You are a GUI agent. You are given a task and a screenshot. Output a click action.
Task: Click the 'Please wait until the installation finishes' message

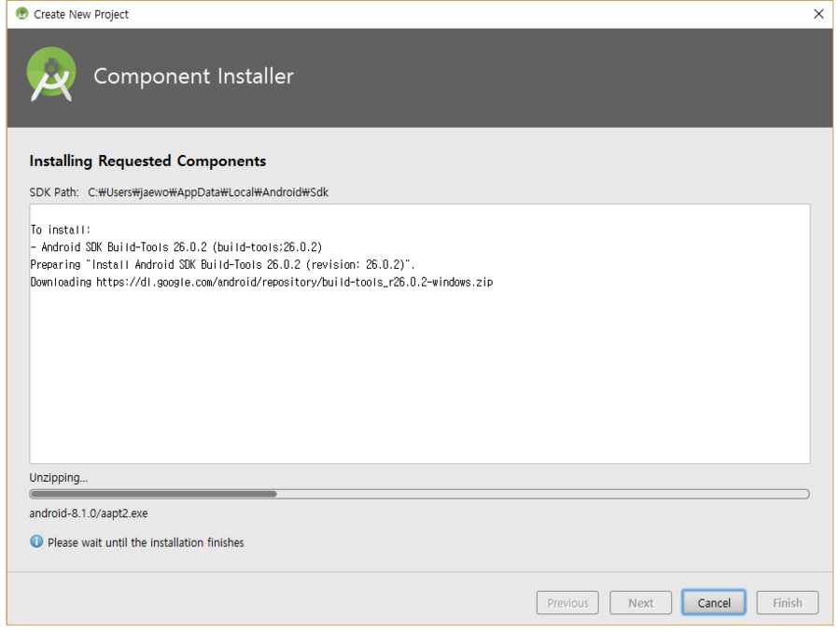click(x=146, y=542)
